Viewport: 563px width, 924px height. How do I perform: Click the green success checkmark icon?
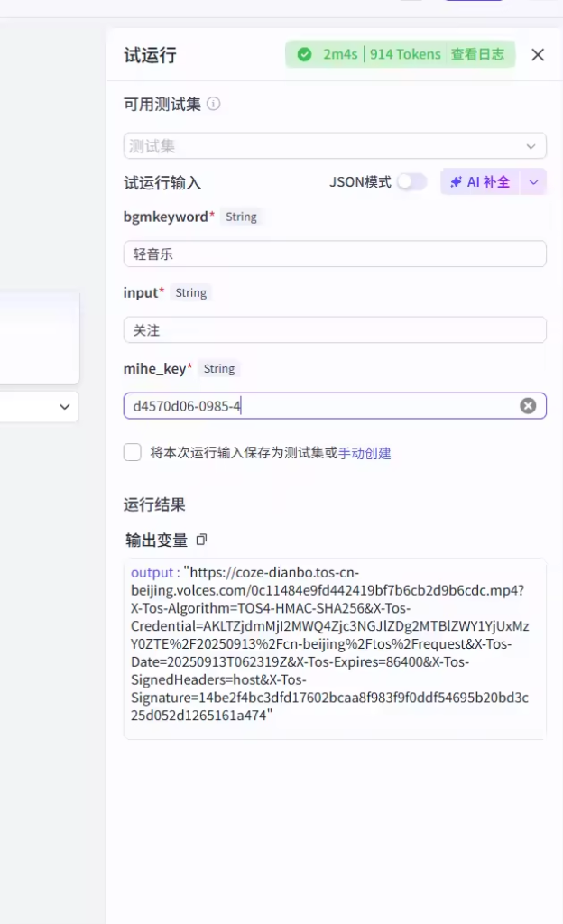click(304, 54)
